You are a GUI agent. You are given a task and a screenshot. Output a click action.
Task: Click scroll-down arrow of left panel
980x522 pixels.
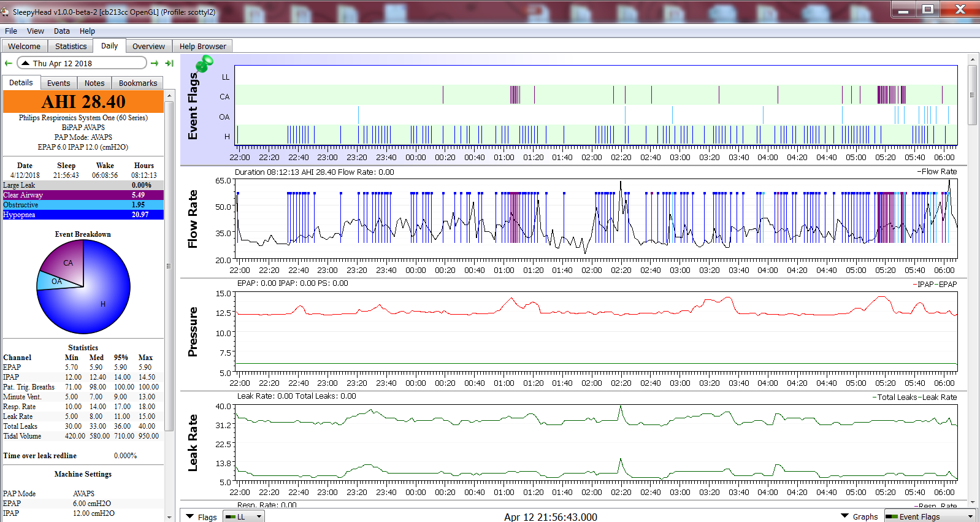[x=169, y=518]
